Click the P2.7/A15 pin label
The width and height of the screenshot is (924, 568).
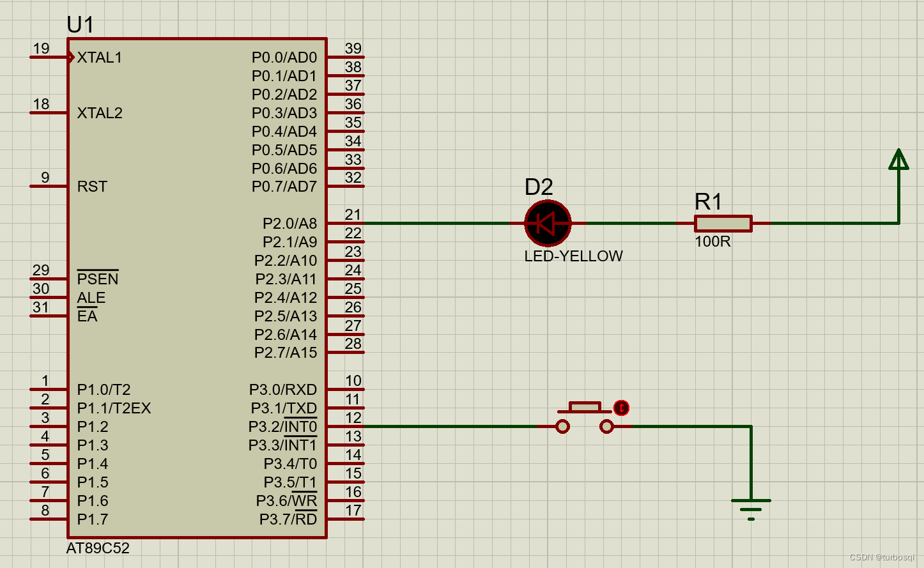[286, 353]
